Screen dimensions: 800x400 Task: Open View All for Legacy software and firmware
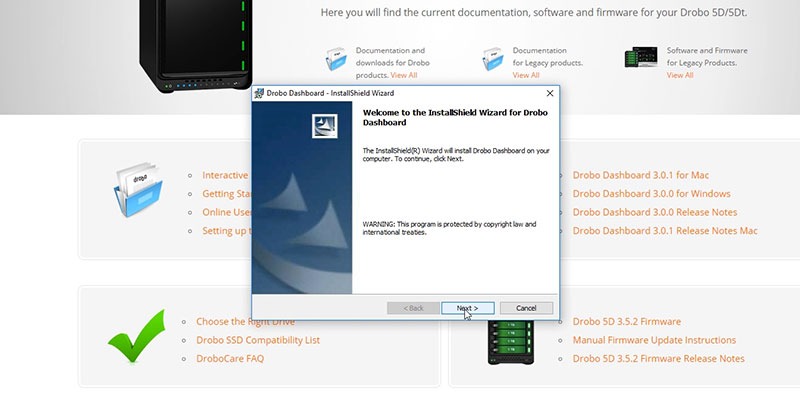coord(680,75)
